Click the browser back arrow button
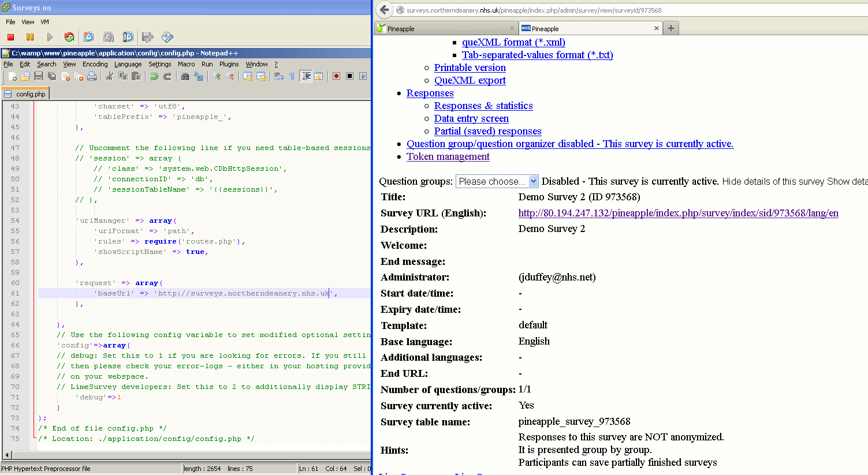 point(385,10)
